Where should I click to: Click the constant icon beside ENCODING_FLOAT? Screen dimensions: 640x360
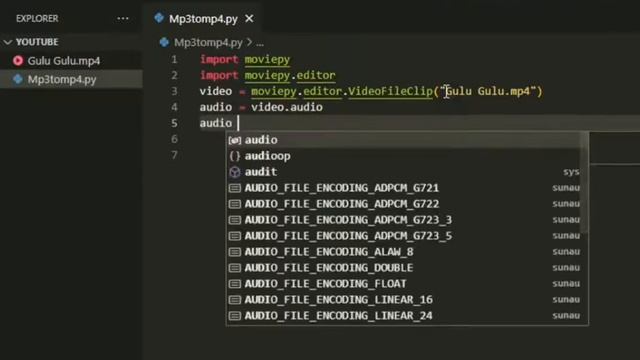pos(235,284)
